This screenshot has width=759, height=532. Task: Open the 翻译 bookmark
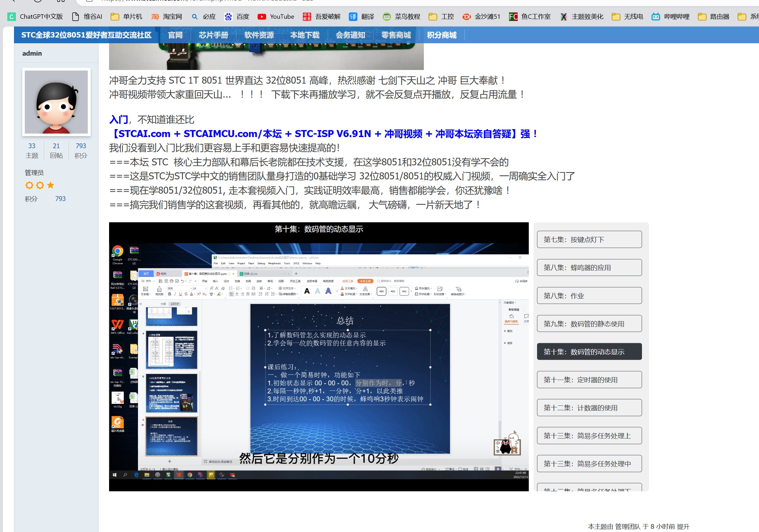click(x=362, y=17)
